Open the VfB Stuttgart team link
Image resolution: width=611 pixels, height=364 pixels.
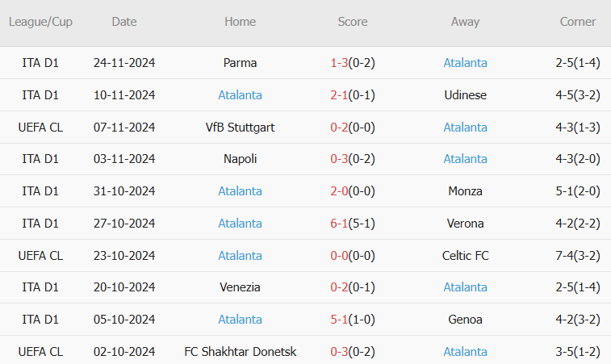(x=240, y=128)
